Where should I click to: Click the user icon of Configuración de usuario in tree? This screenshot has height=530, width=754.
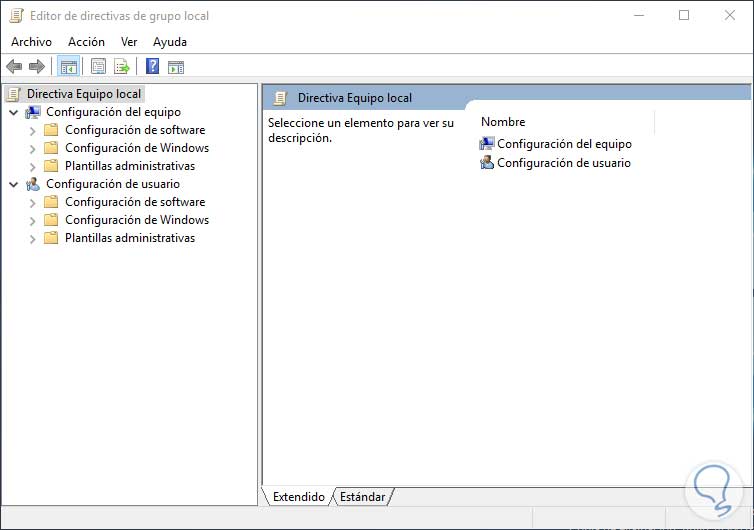(33, 184)
